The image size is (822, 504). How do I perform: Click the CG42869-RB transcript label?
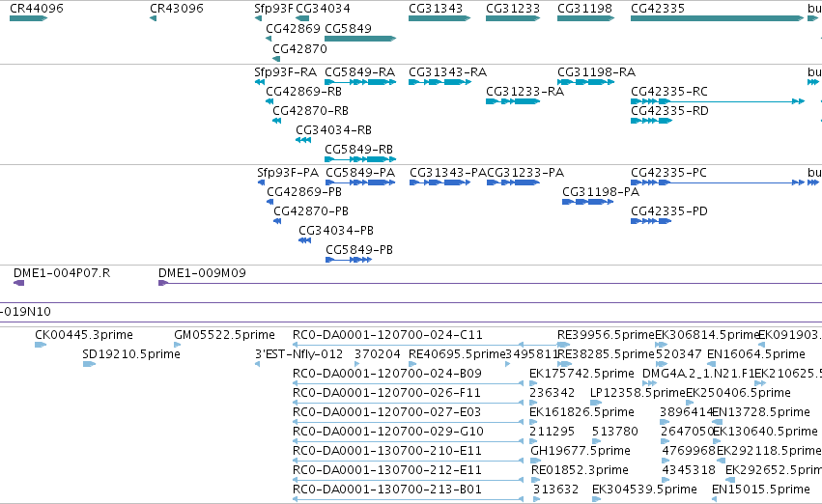tap(303, 91)
